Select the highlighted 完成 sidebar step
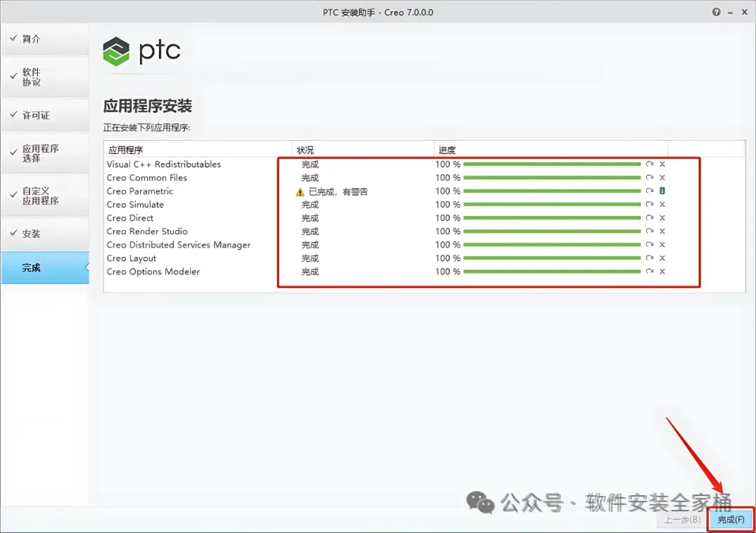 (45, 267)
